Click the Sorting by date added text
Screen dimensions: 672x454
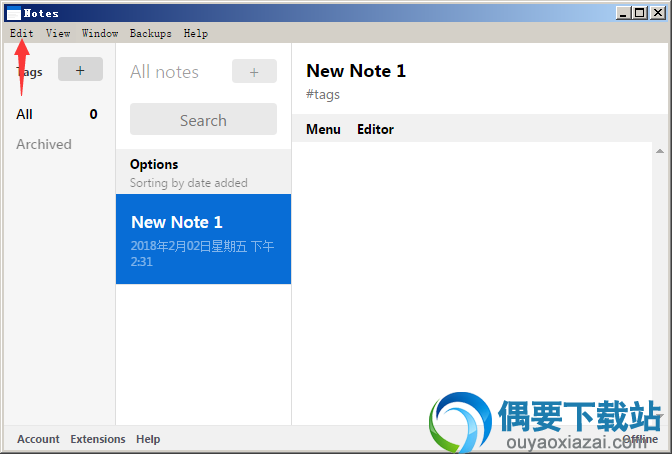pos(189,183)
